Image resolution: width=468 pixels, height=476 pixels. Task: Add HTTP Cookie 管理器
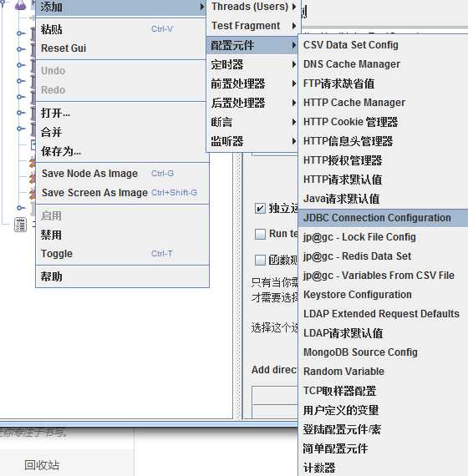tap(384, 122)
